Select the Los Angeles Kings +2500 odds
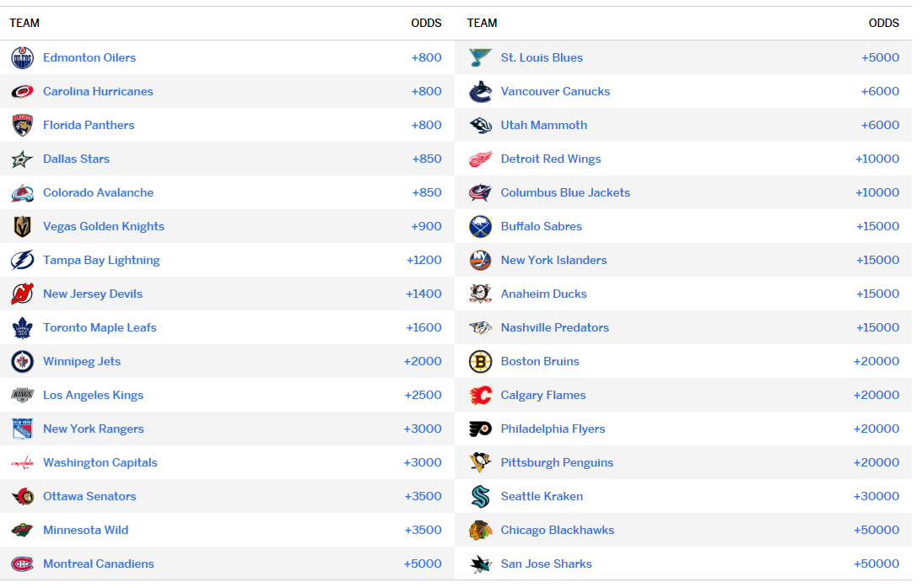922x588 pixels. 423,395
